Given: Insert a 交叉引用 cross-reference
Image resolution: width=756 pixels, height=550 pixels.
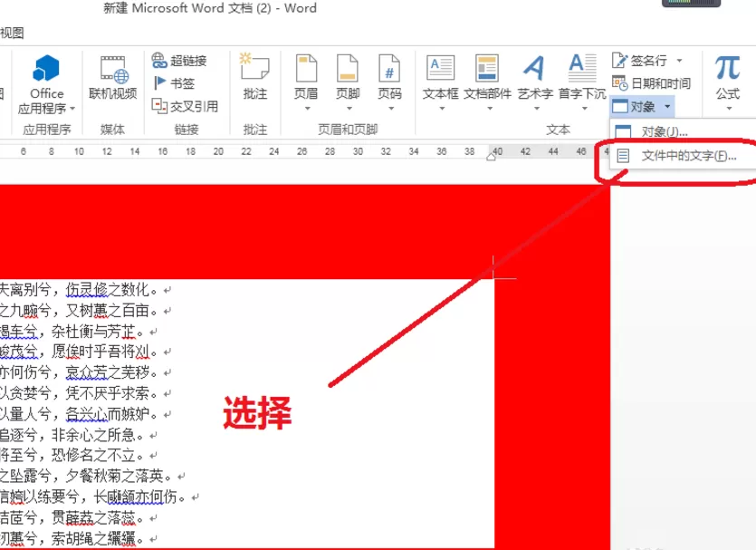Looking at the screenshot, I should (x=185, y=106).
